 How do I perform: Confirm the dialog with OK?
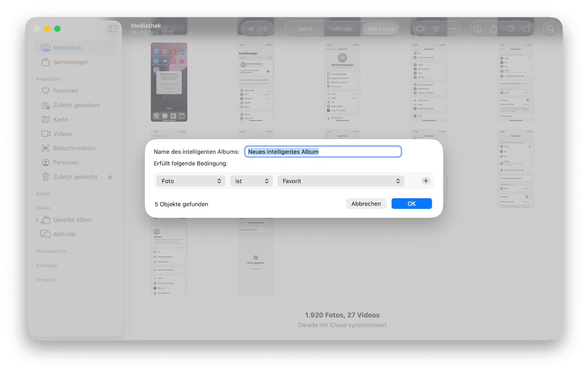[x=411, y=204]
